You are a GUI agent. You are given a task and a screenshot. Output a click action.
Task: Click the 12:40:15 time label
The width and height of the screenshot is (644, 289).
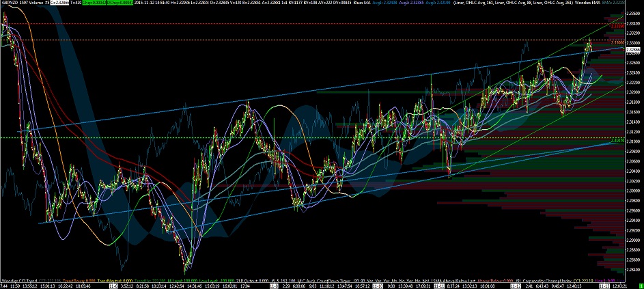pyautogui.click(x=574, y=286)
